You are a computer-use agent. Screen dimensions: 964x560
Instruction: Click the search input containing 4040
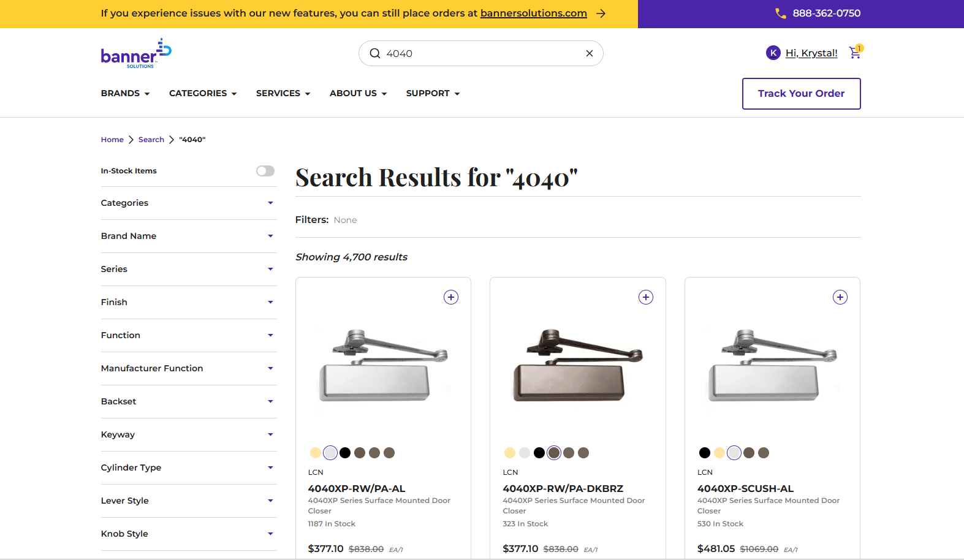tap(481, 53)
